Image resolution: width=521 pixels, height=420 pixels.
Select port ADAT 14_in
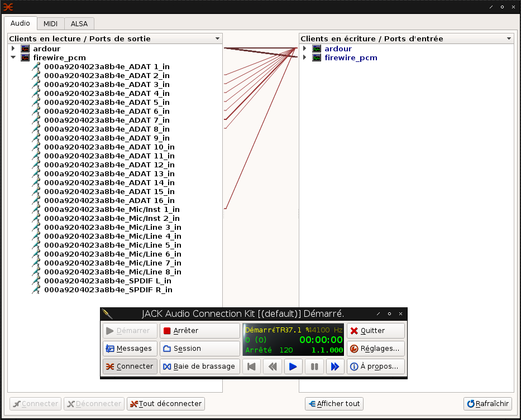(x=109, y=182)
